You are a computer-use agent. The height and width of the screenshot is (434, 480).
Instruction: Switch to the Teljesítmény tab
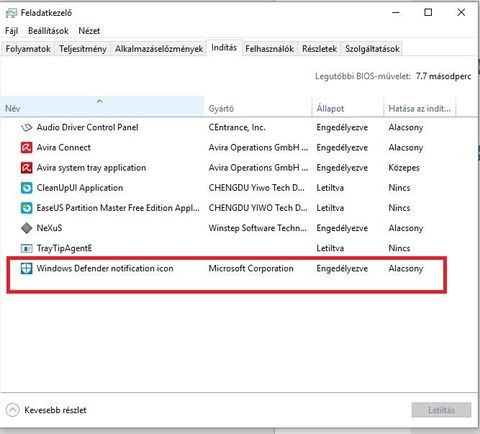(x=83, y=49)
